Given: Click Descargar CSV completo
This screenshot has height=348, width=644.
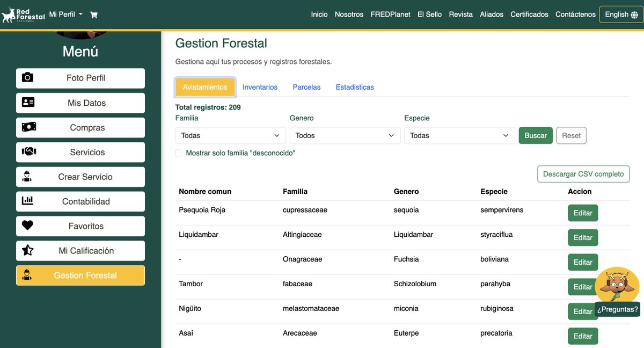Looking at the screenshot, I should (583, 174).
